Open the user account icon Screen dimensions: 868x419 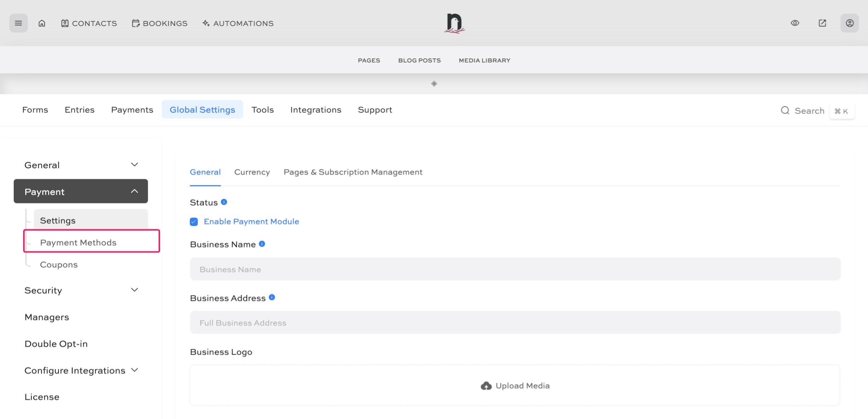(850, 23)
